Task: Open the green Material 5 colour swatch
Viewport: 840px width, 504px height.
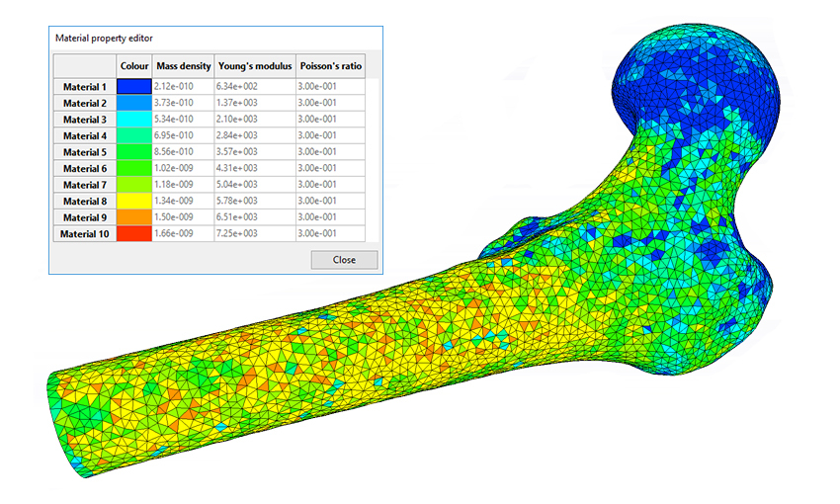Action: [133, 152]
